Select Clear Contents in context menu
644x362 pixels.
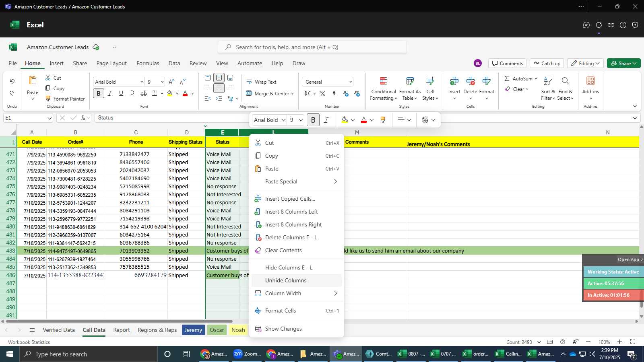click(x=297, y=250)
